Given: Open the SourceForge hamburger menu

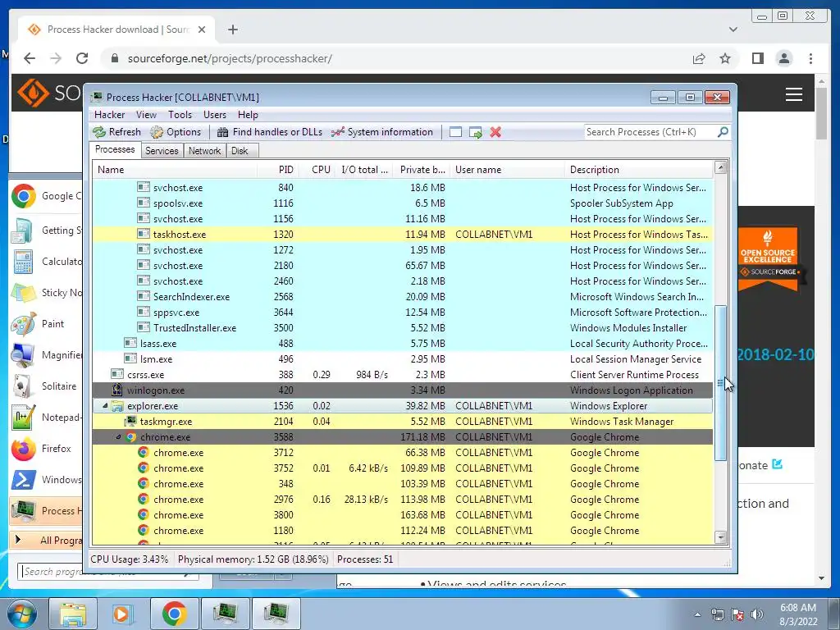Looking at the screenshot, I should pyautogui.click(x=794, y=94).
